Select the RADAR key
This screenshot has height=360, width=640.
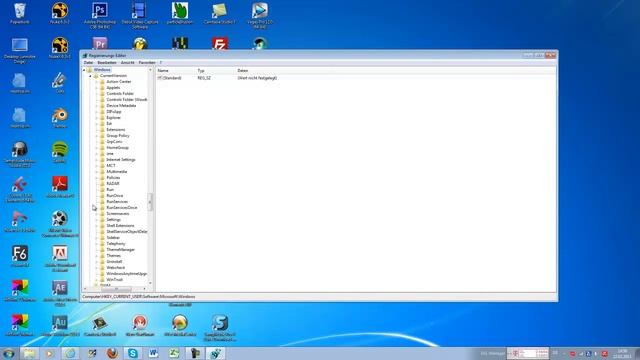coord(113,184)
